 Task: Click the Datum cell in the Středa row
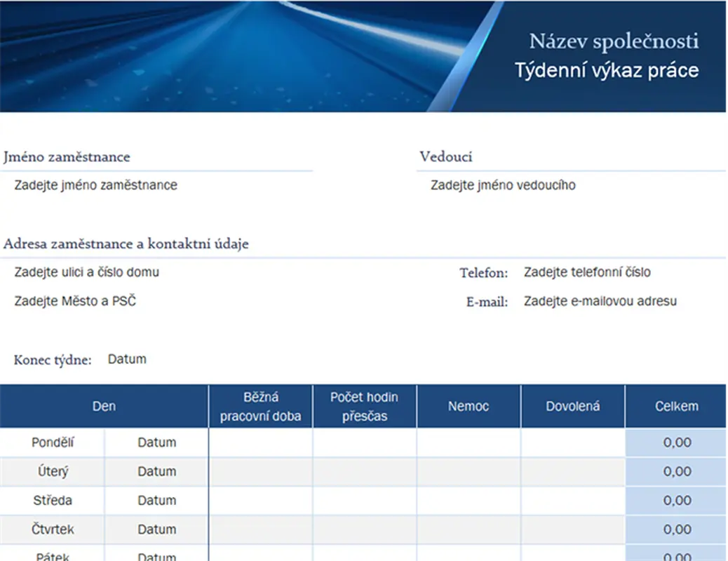click(155, 500)
